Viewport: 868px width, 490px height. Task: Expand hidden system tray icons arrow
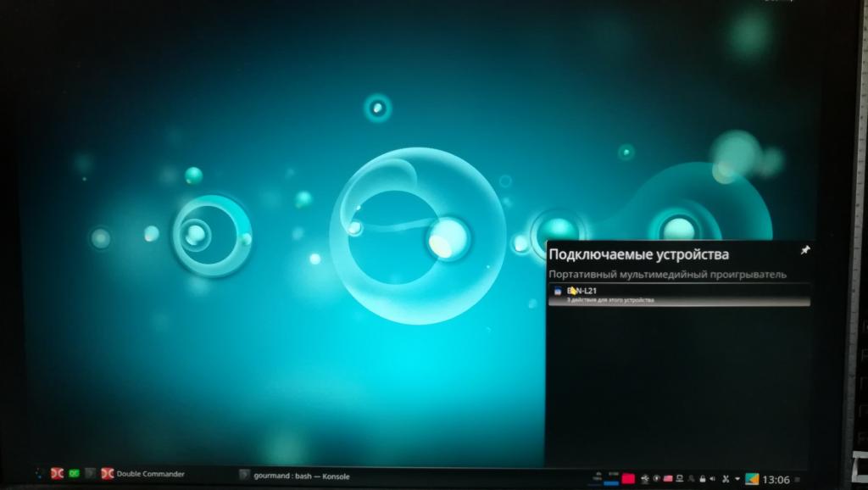tap(737, 479)
